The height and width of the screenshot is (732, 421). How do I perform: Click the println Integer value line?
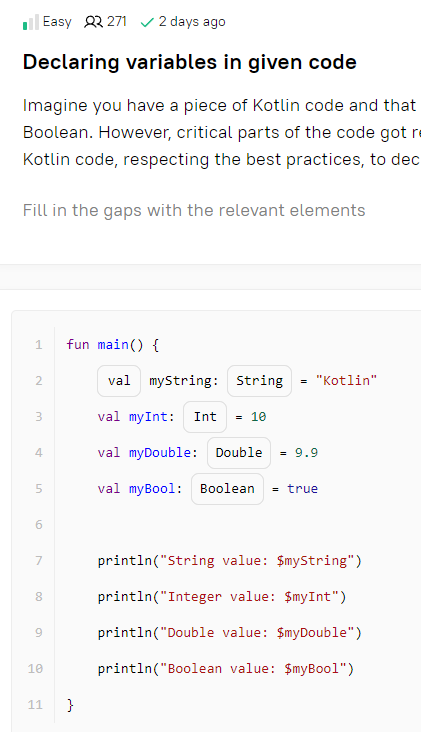pos(222,597)
